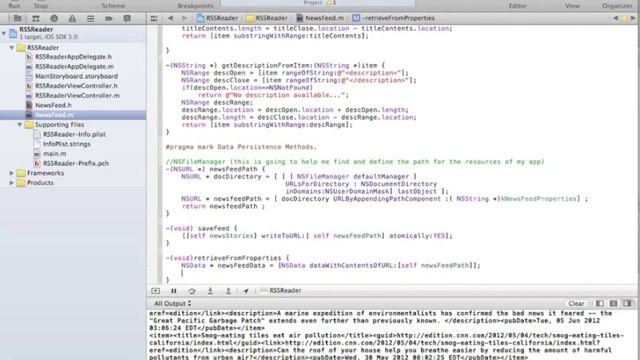Click the pragma mark Data Persistence line
This screenshot has width=640, height=360.
pyautogui.click(x=241, y=147)
